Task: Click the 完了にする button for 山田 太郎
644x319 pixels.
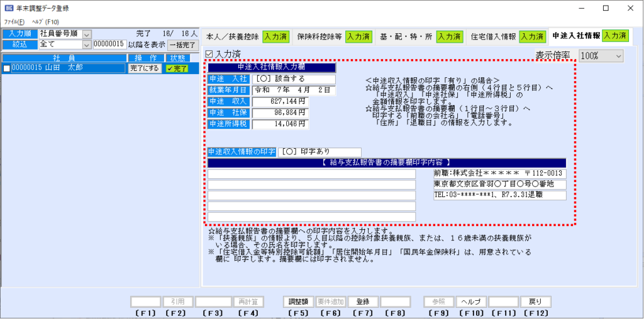Action: tap(144, 68)
